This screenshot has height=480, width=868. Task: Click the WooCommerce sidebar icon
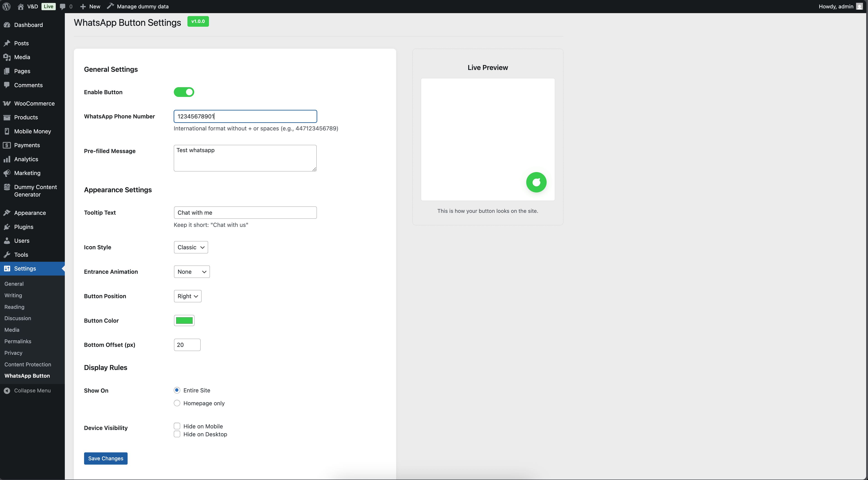[x=7, y=103]
